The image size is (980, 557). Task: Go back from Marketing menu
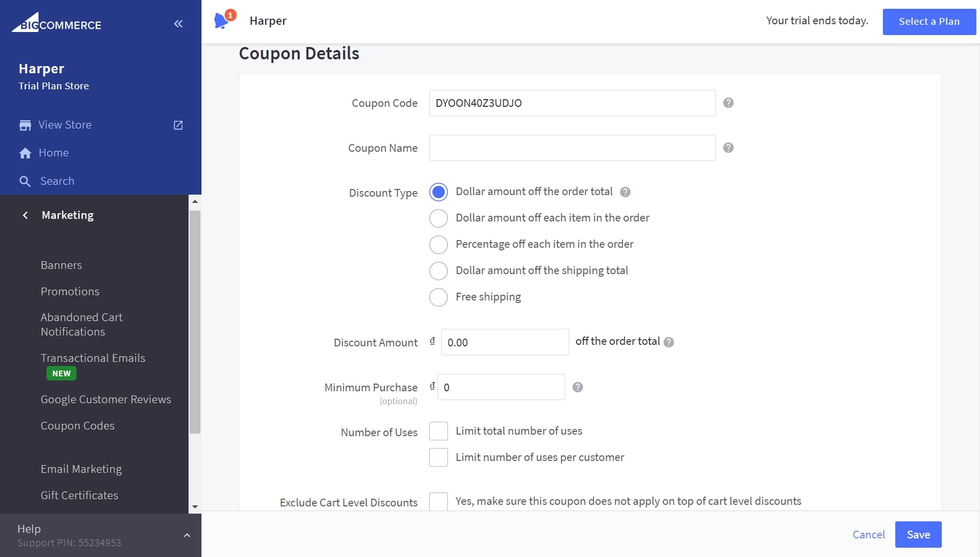(x=25, y=215)
